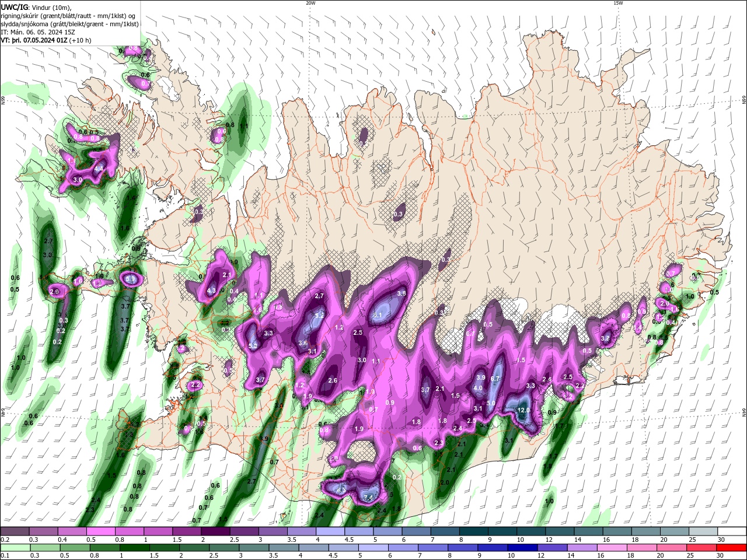The image size is (747, 560).
Task: Pick dark teal snow swatch starting at 8
Action: pos(474,531)
